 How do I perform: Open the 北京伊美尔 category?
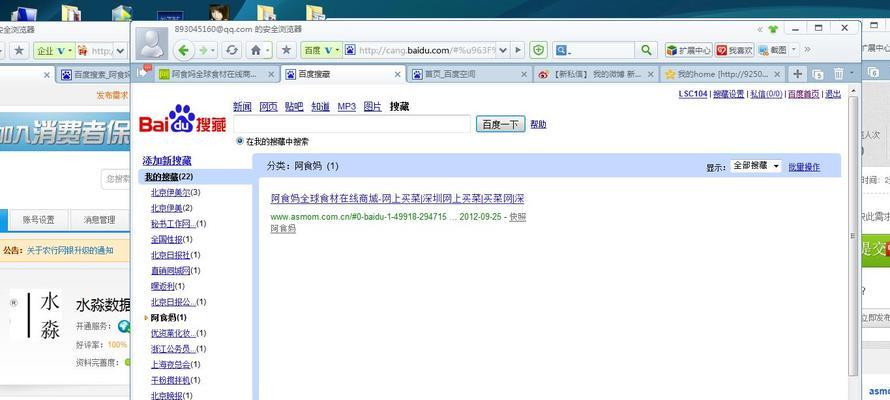click(x=170, y=192)
